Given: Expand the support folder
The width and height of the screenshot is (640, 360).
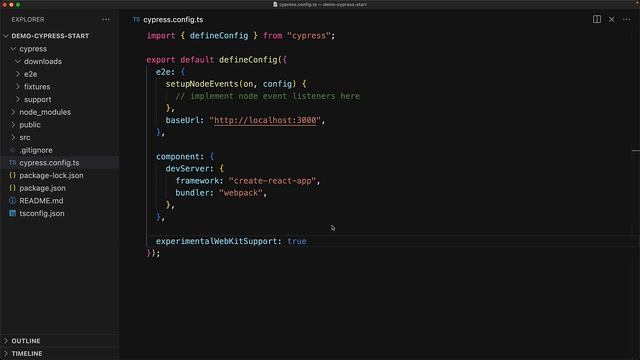Looking at the screenshot, I should pyautogui.click(x=18, y=99).
